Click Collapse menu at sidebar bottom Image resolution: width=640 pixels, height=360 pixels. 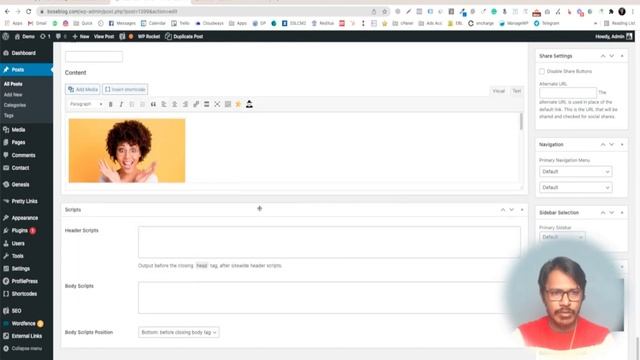pyautogui.click(x=22, y=349)
